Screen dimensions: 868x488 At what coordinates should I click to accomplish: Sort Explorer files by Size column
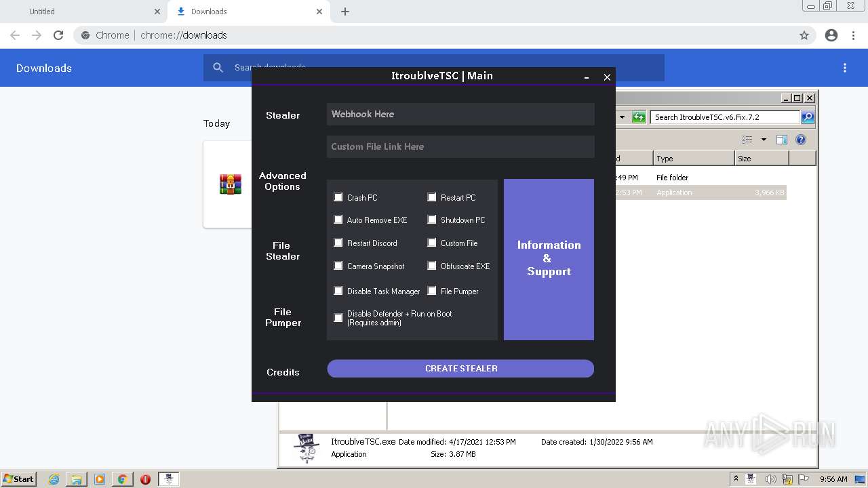point(762,159)
